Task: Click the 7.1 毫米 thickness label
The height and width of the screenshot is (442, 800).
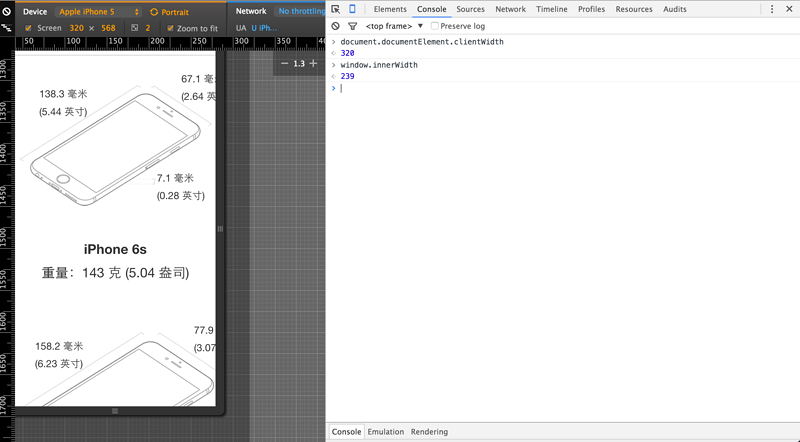Action: (x=175, y=178)
